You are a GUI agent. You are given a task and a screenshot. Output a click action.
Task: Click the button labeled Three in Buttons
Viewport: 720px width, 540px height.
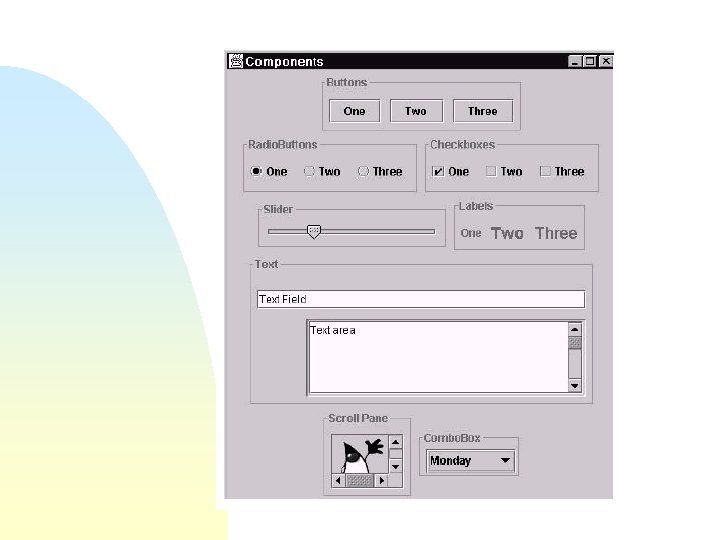pos(483,111)
